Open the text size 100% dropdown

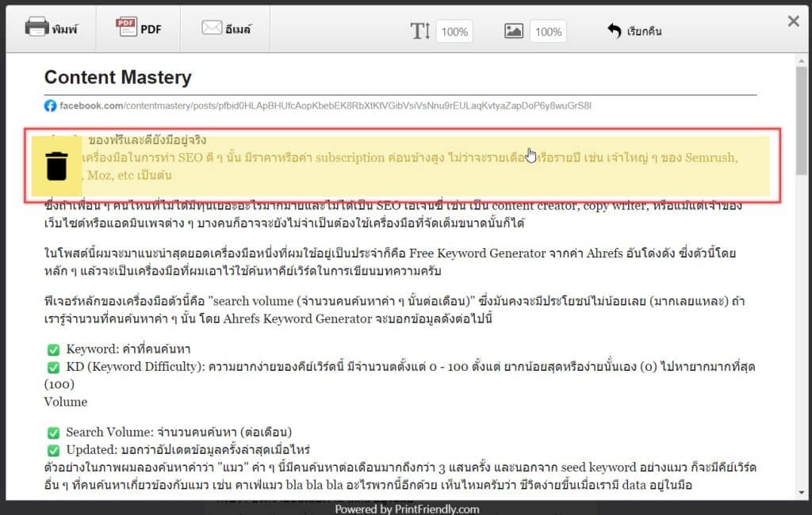(x=454, y=32)
